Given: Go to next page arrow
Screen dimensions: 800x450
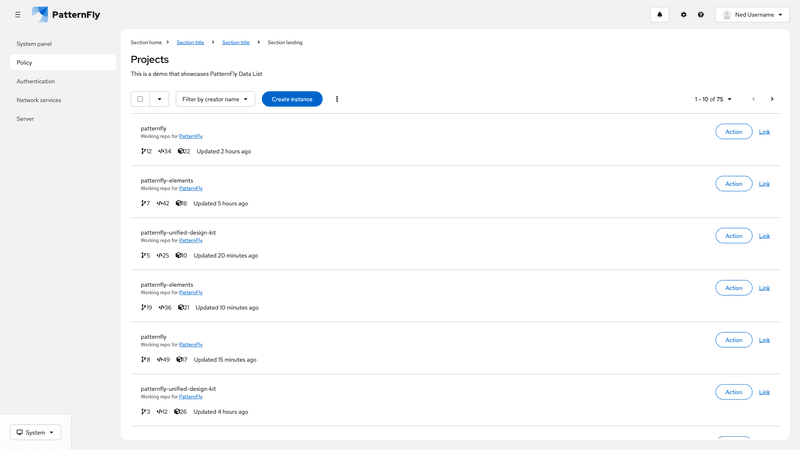Looking at the screenshot, I should point(772,99).
